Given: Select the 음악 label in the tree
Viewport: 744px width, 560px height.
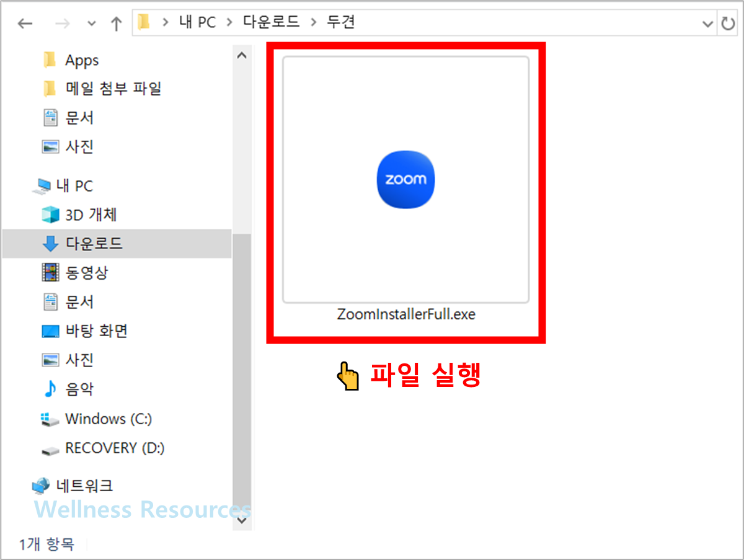Looking at the screenshot, I should pos(79,389).
